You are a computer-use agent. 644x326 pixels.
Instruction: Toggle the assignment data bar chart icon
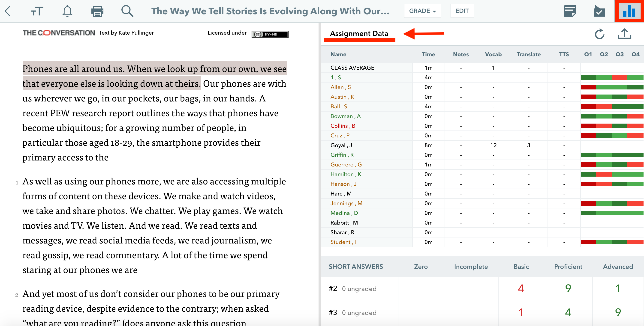tap(629, 11)
